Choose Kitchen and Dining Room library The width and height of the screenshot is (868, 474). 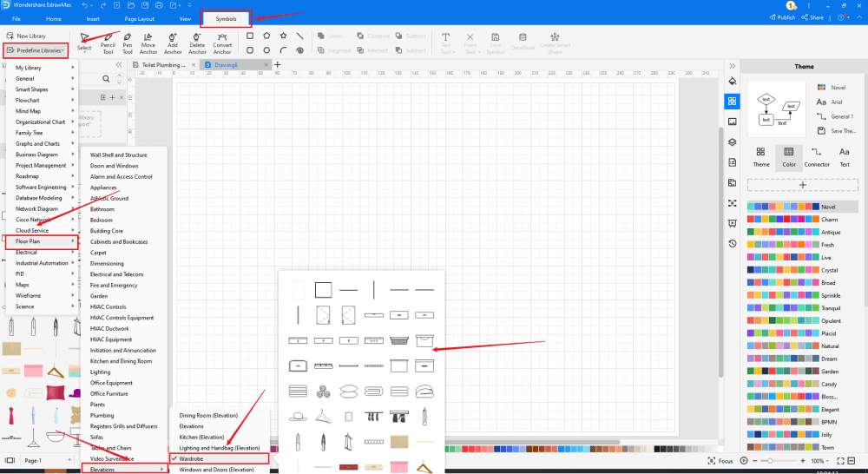[x=121, y=361]
